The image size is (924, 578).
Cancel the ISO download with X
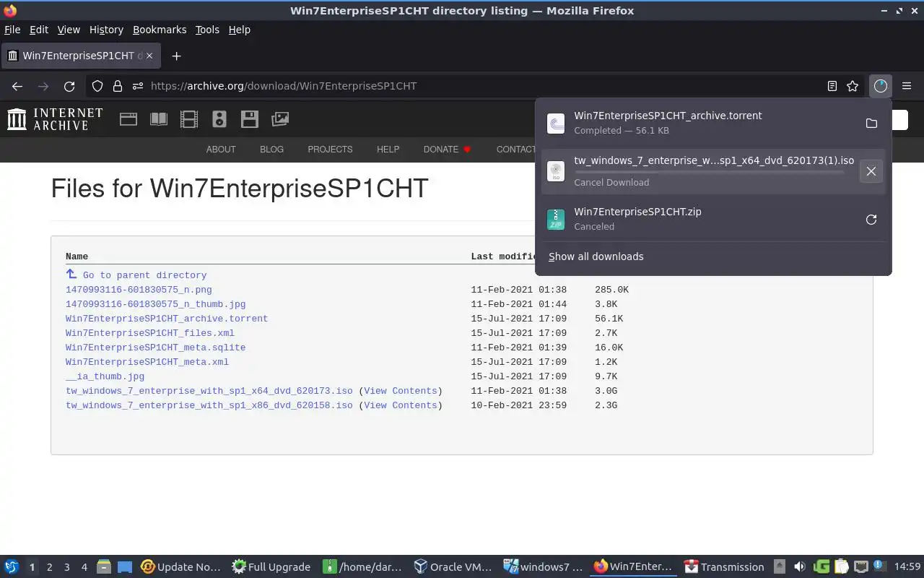pos(871,171)
